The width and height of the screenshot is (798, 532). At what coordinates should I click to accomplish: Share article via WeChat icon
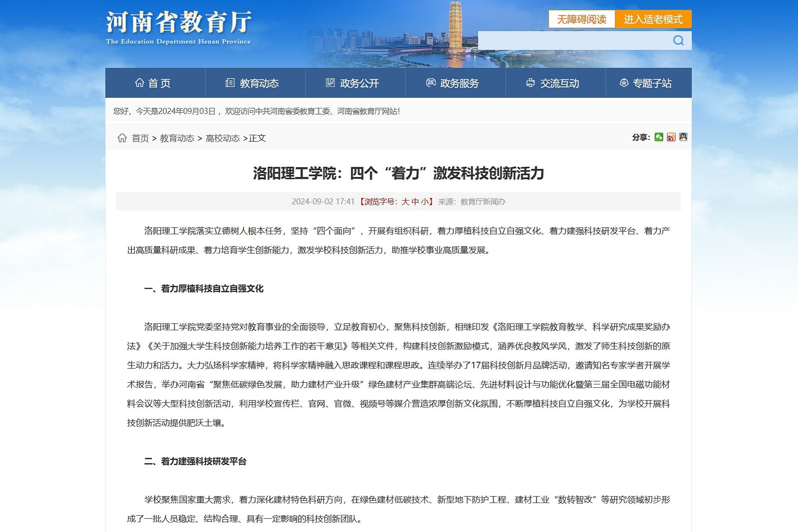click(659, 137)
